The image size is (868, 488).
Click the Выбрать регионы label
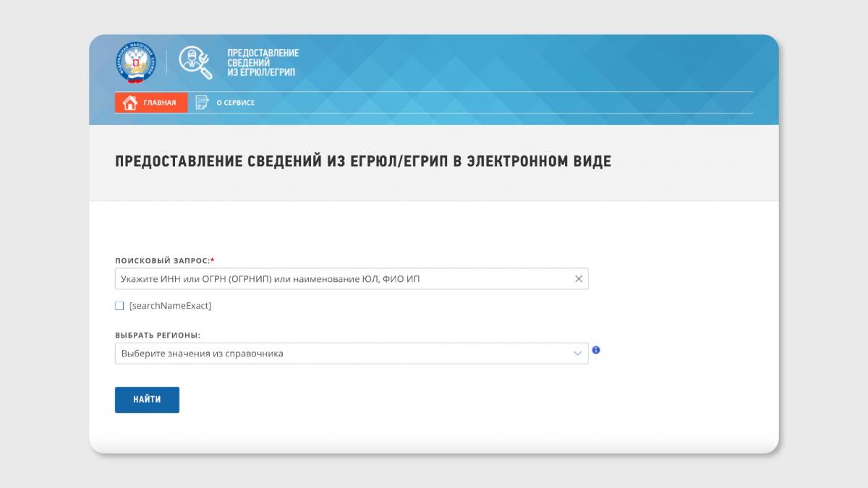coord(158,335)
